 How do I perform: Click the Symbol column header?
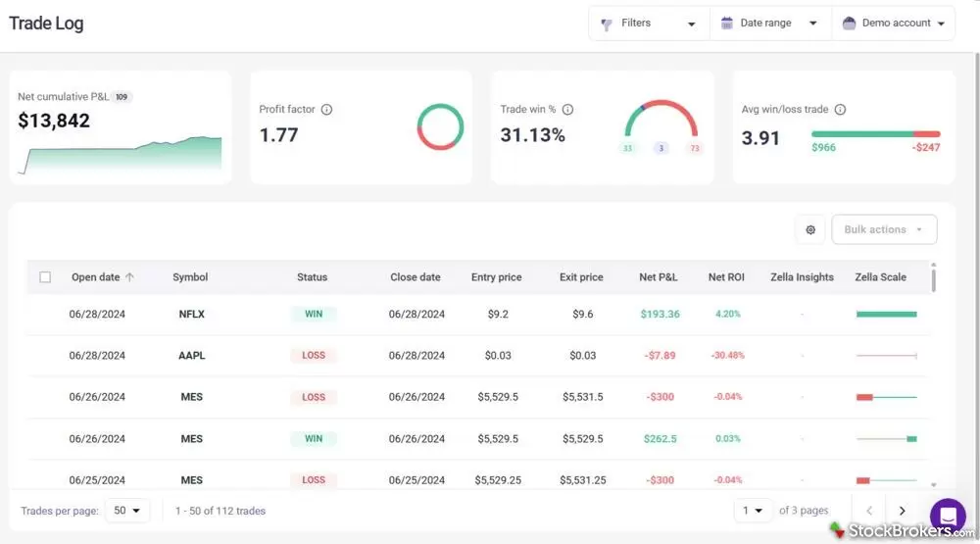click(190, 277)
